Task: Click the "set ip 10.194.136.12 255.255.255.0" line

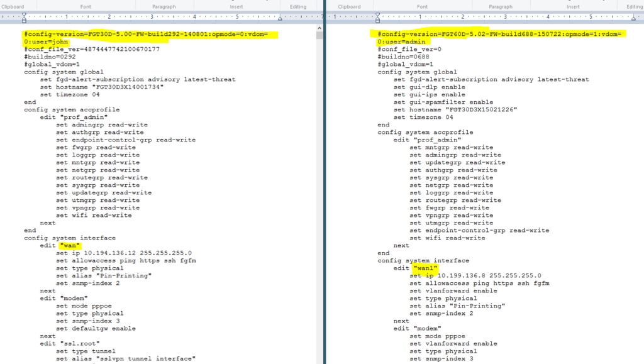Action: (x=124, y=253)
